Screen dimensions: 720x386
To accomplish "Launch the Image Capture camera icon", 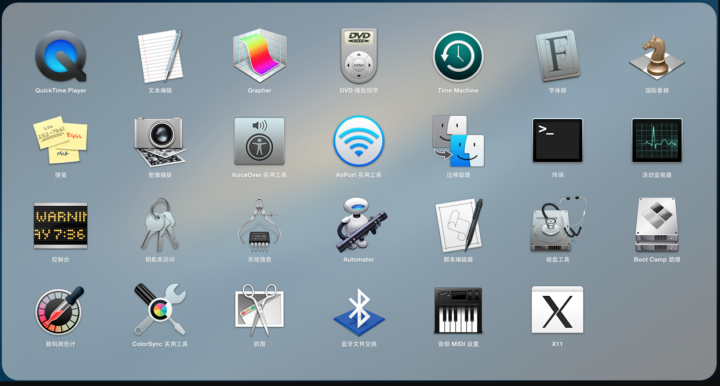I will point(160,141).
